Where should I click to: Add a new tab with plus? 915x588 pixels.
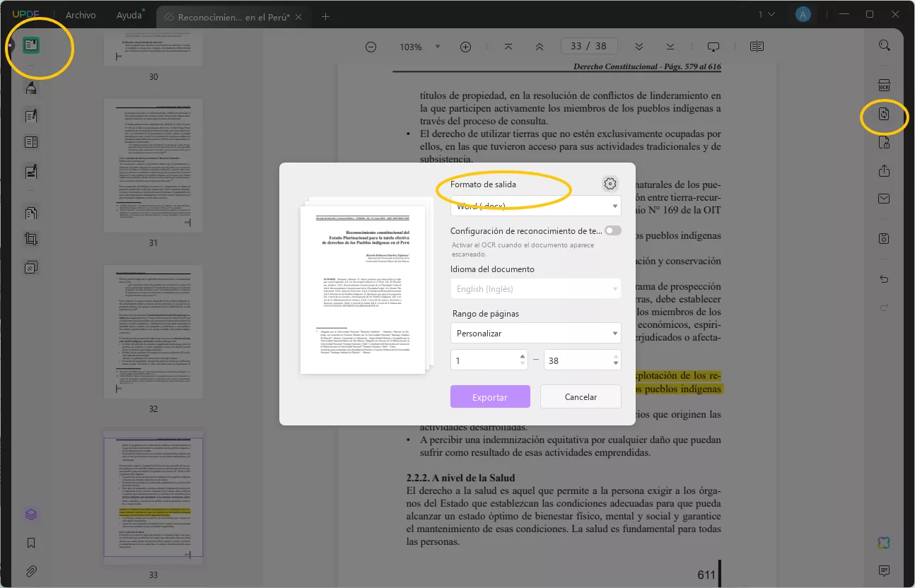point(325,16)
